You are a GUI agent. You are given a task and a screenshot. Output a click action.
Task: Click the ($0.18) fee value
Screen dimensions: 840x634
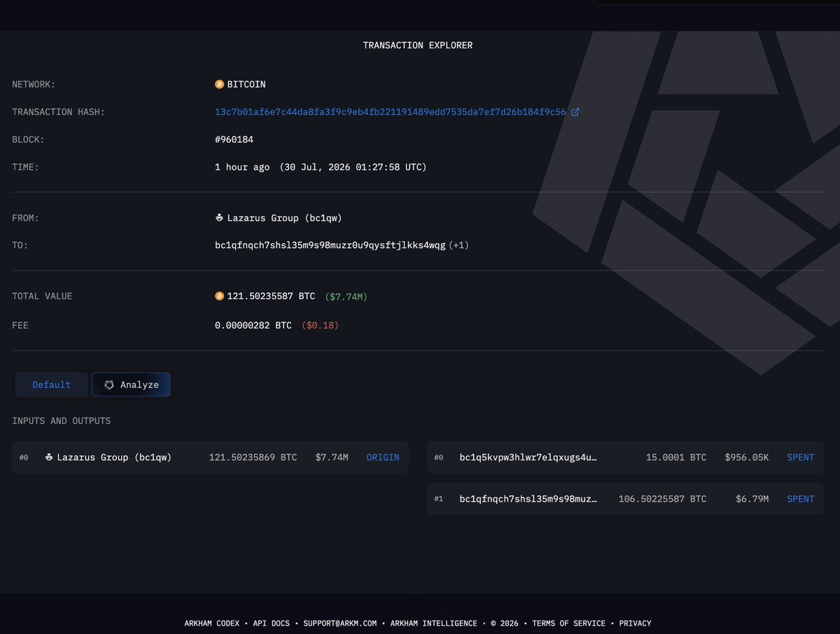point(320,326)
